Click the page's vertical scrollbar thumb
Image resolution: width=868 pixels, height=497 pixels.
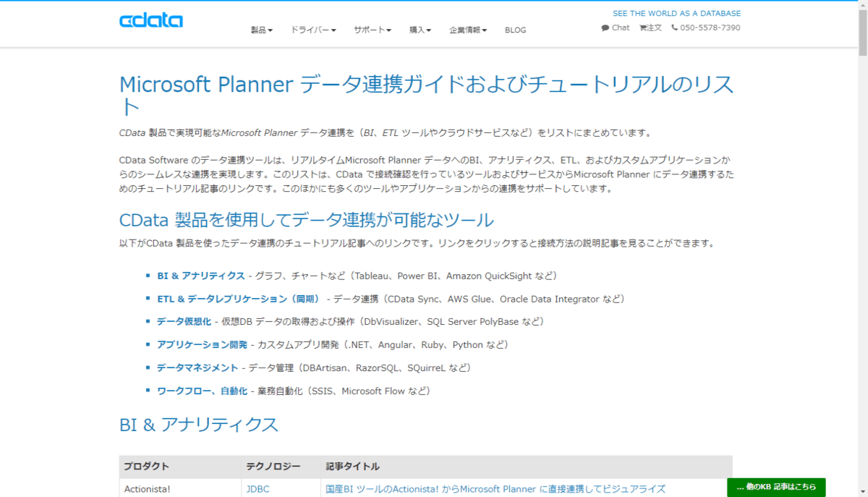[x=862, y=33]
